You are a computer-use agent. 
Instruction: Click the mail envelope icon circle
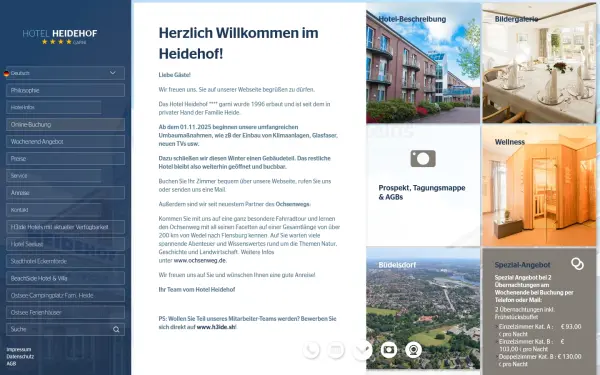362,350
